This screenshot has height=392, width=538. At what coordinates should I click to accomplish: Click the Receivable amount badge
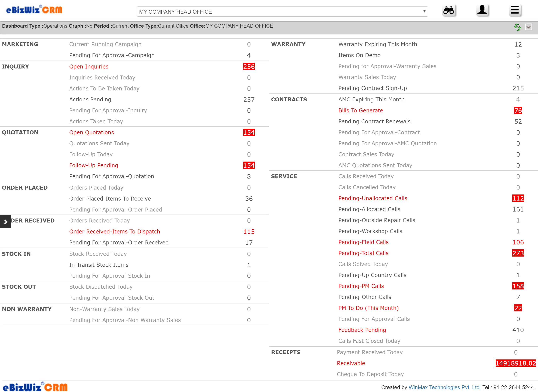[515, 363]
